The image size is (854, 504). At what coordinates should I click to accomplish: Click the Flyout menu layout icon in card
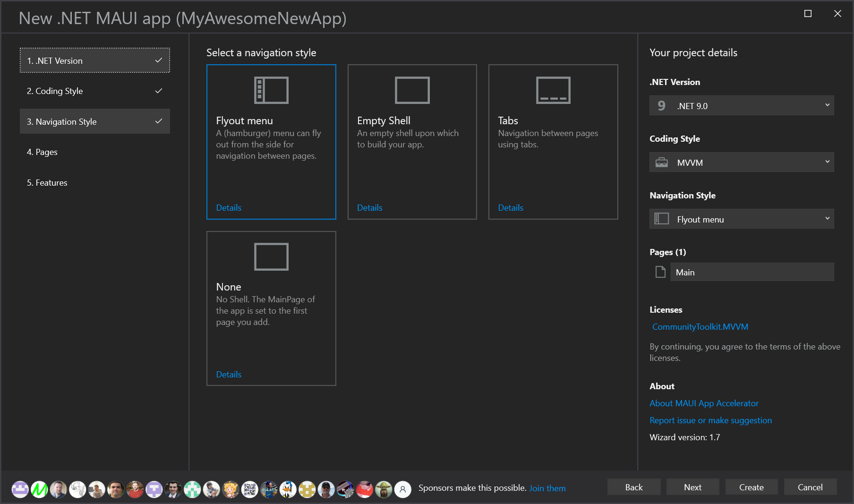271,90
